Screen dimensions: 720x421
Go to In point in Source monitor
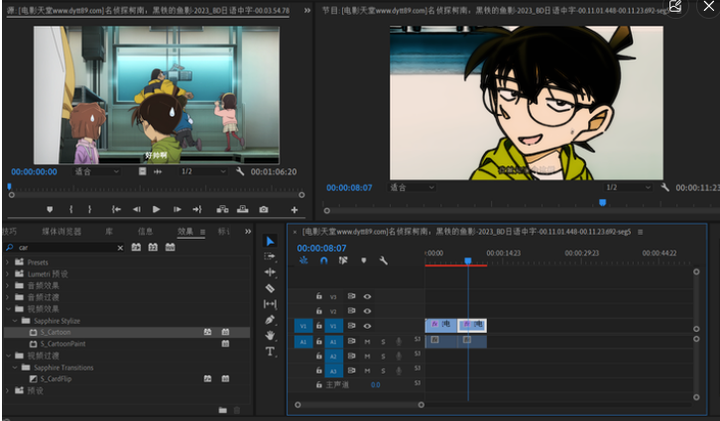coord(116,209)
